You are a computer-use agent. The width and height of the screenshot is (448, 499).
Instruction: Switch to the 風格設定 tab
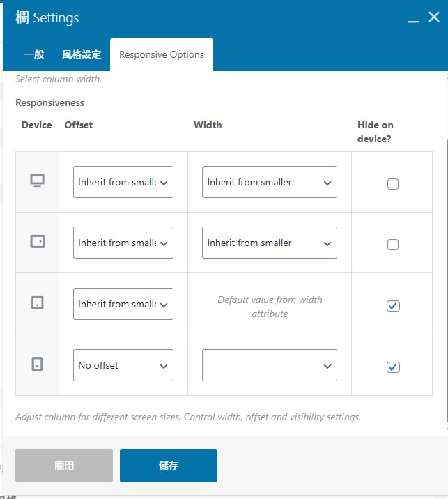tap(82, 54)
